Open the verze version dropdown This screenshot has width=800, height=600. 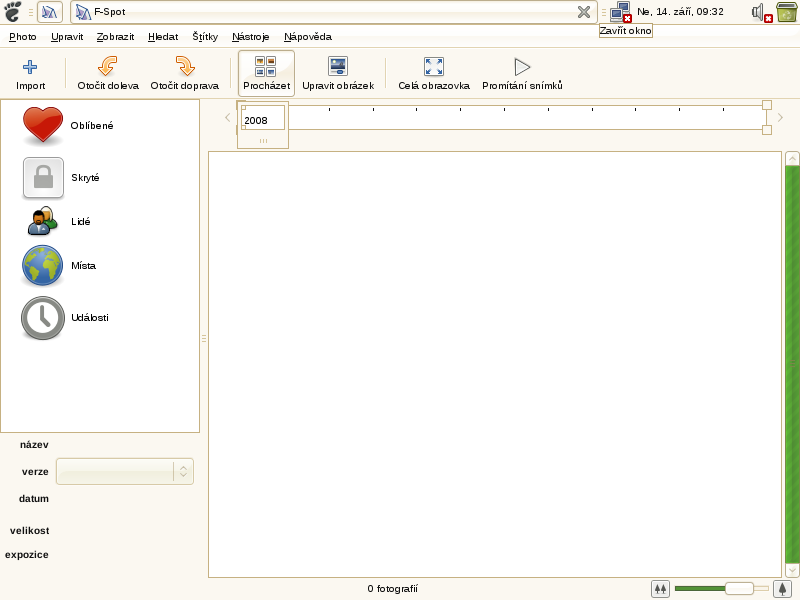click(x=124, y=471)
